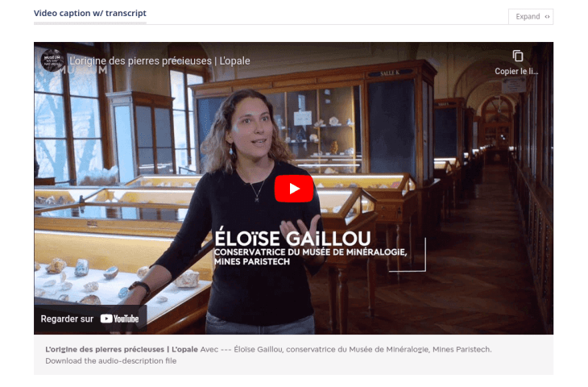This screenshot has width=588, height=387.
Task: Click the 'ÉLOÏSE GAILLOU' name overlay
Action: [292, 239]
